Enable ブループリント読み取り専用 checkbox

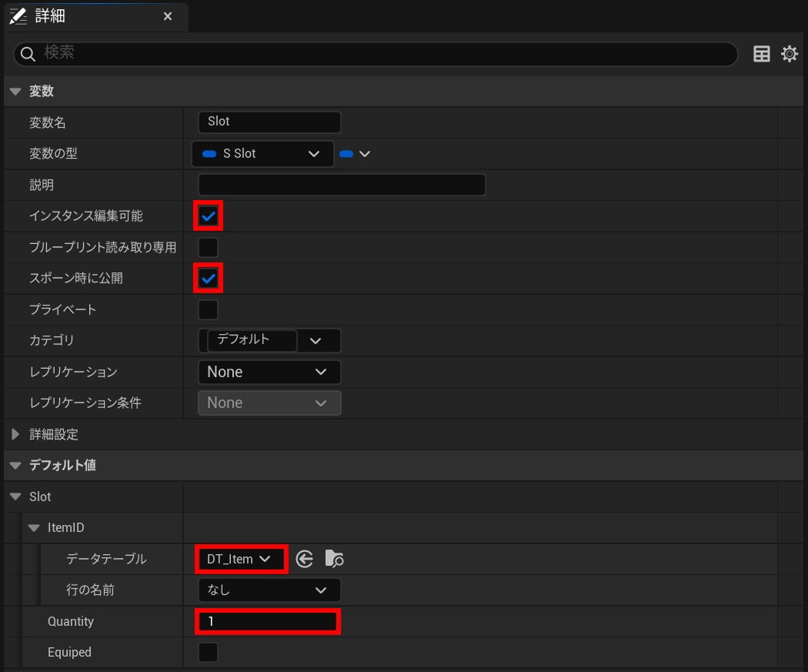(x=208, y=247)
